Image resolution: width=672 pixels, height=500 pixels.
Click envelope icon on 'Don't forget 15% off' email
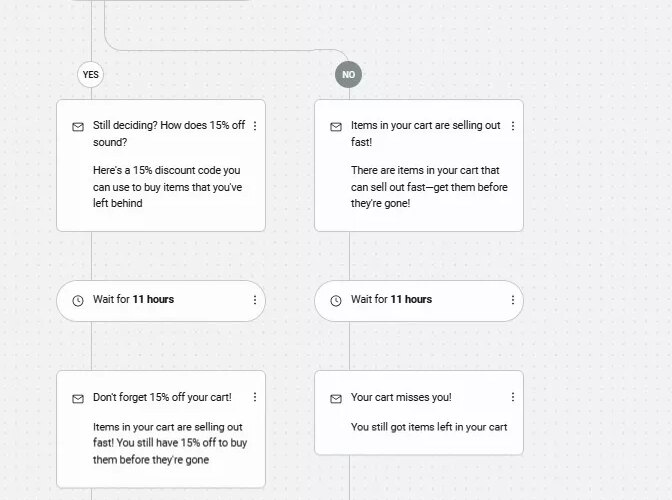tap(78, 398)
